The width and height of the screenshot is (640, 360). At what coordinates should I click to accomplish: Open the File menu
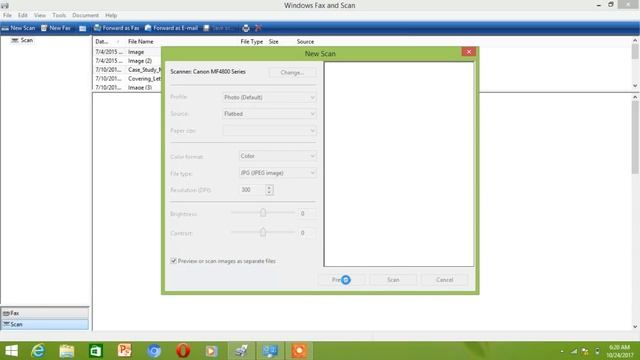click(7, 16)
